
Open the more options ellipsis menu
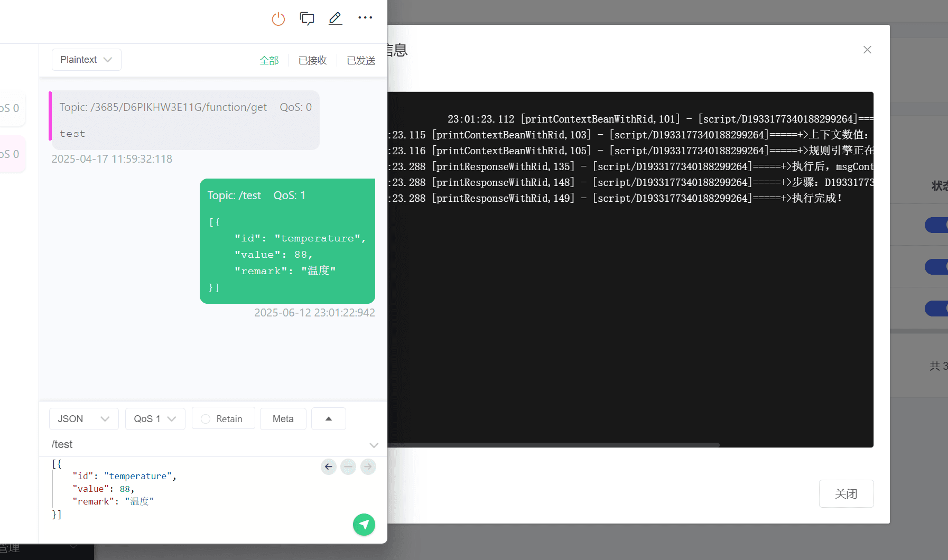[x=365, y=18]
